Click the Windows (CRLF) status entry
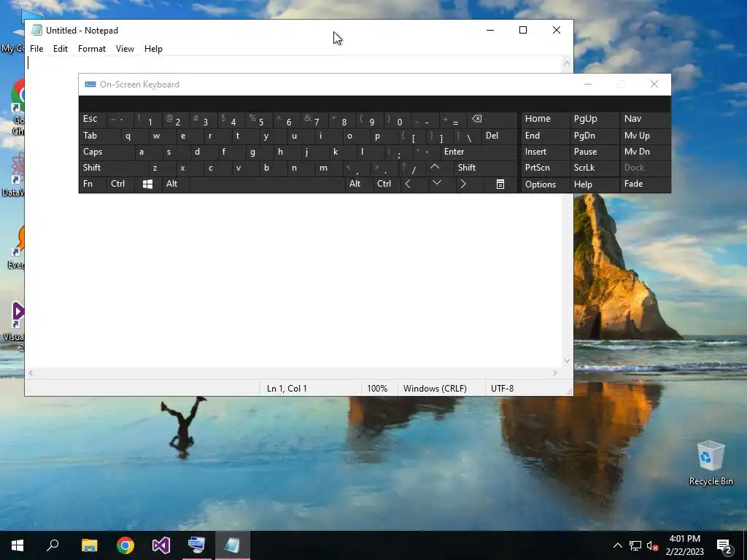The width and height of the screenshot is (747, 560). 435,389
